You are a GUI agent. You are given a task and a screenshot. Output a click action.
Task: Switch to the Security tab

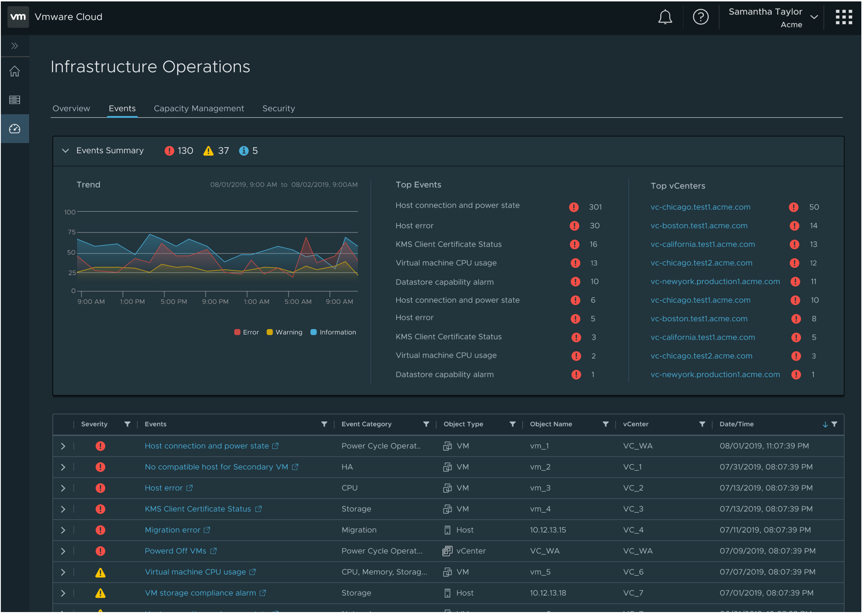point(279,108)
